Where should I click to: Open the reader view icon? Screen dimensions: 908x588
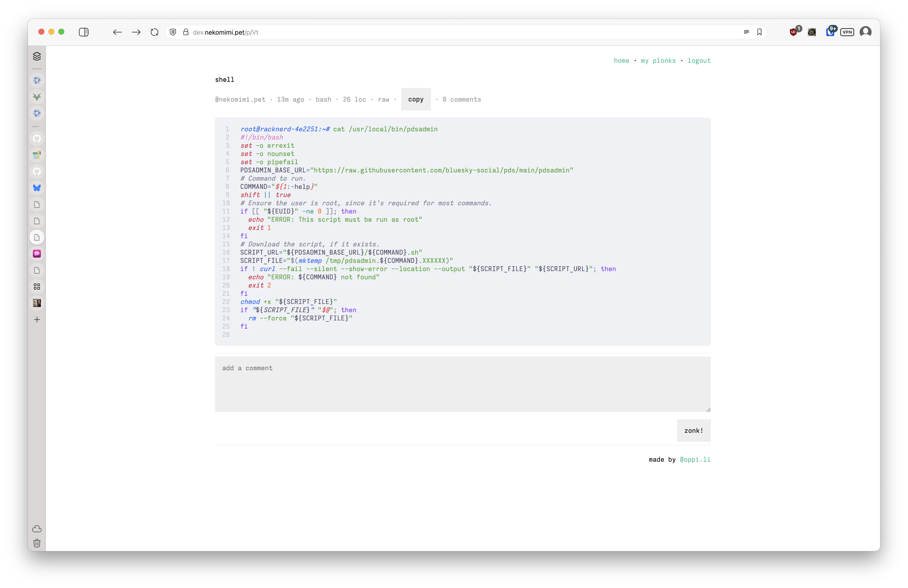point(746,32)
